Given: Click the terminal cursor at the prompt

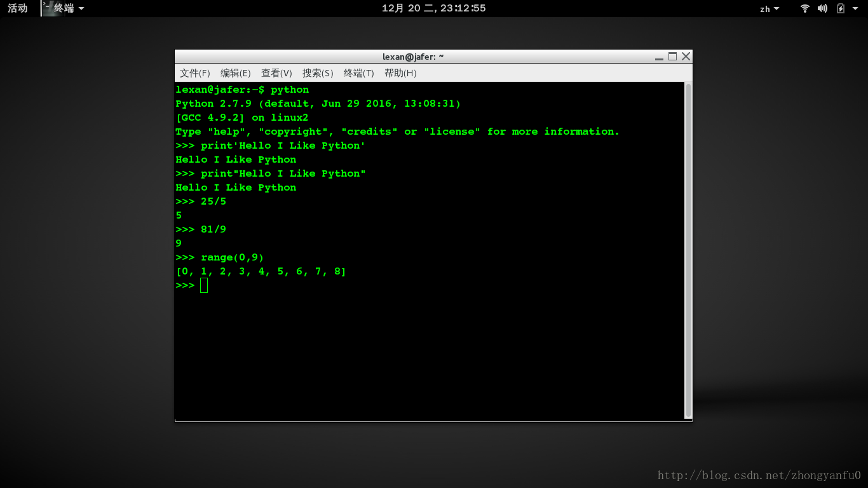Looking at the screenshot, I should point(204,285).
